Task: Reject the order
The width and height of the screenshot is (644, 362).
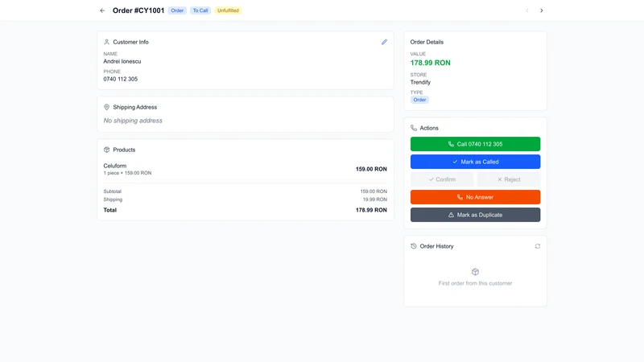Action: coord(509,179)
